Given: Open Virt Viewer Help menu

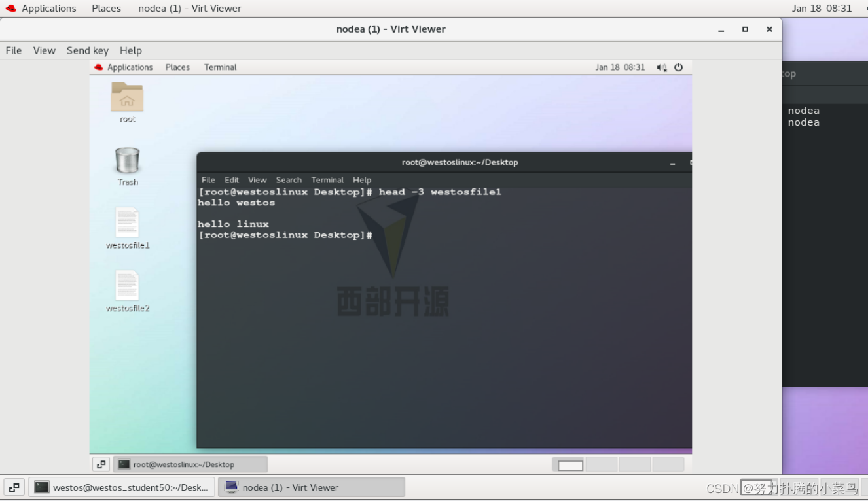Looking at the screenshot, I should pos(131,50).
